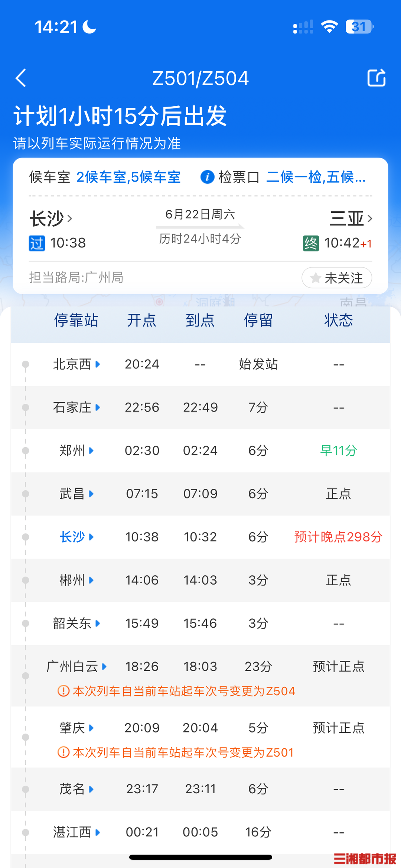Expand the 广州白云 stop arrow
This screenshot has width=401, height=868.
click(x=104, y=666)
